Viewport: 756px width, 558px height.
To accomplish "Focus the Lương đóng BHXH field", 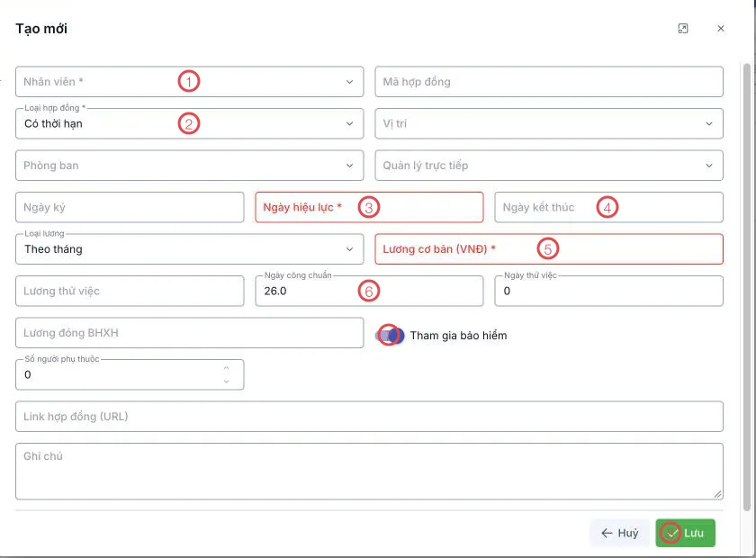I will [190, 333].
